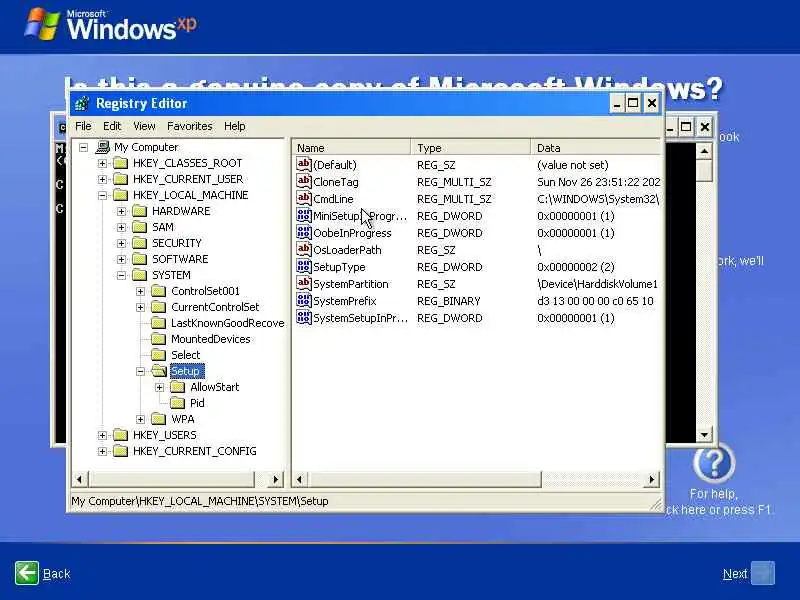Image resolution: width=800 pixels, height=600 pixels.
Task: Open the Favorites menu
Action: [190, 126]
